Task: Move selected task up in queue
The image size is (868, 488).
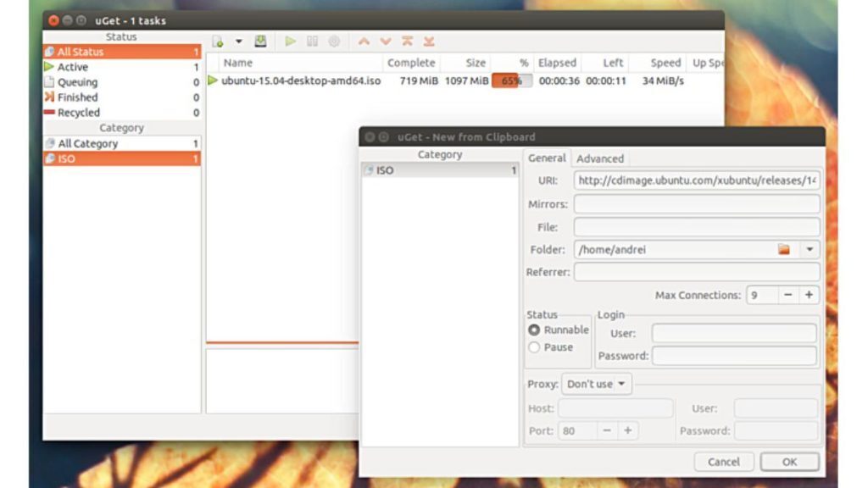Action: click(x=363, y=41)
